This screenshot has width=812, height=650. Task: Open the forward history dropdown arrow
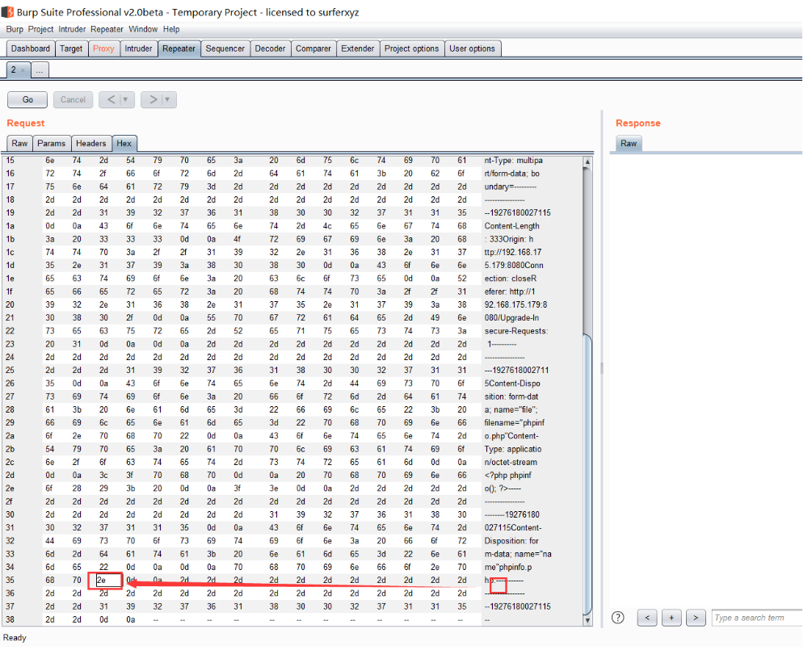pyautogui.click(x=167, y=99)
